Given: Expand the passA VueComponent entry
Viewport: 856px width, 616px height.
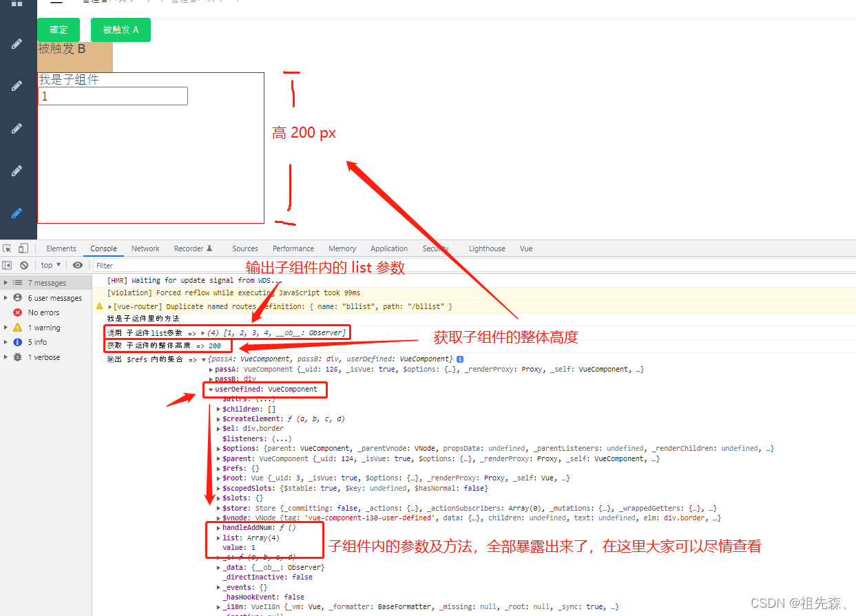Looking at the screenshot, I should click(x=211, y=370).
